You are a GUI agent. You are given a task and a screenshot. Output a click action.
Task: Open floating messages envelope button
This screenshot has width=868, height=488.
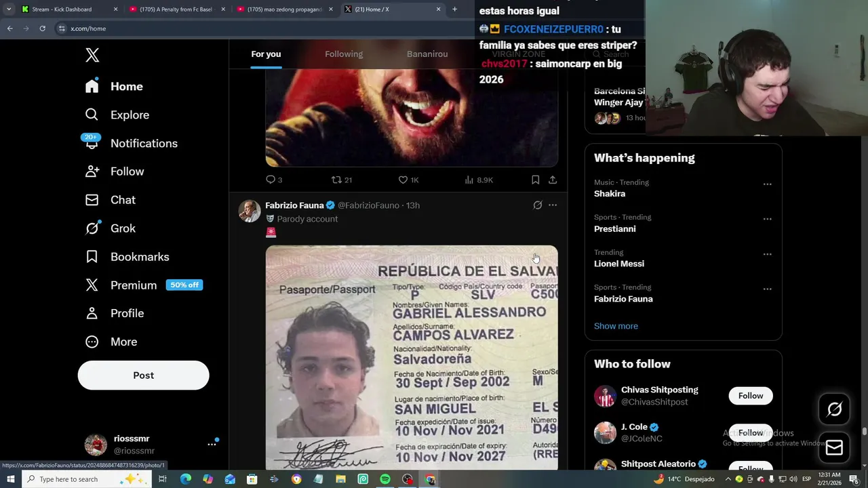(834, 447)
